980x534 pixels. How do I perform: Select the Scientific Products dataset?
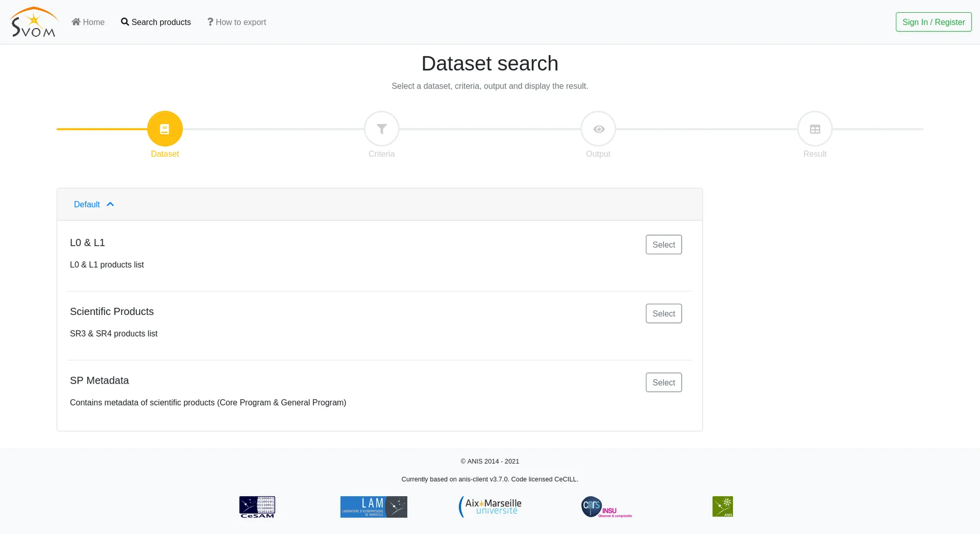click(663, 314)
